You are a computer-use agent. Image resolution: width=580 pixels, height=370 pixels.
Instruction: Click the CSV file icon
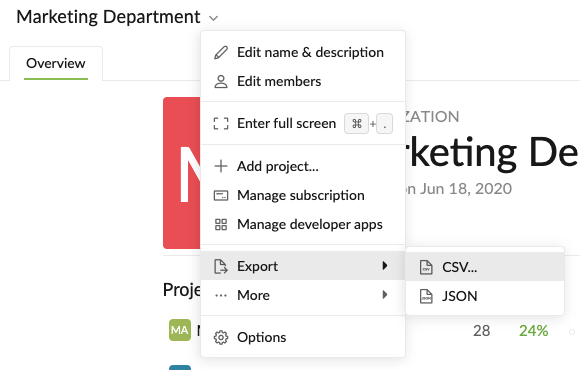point(426,267)
